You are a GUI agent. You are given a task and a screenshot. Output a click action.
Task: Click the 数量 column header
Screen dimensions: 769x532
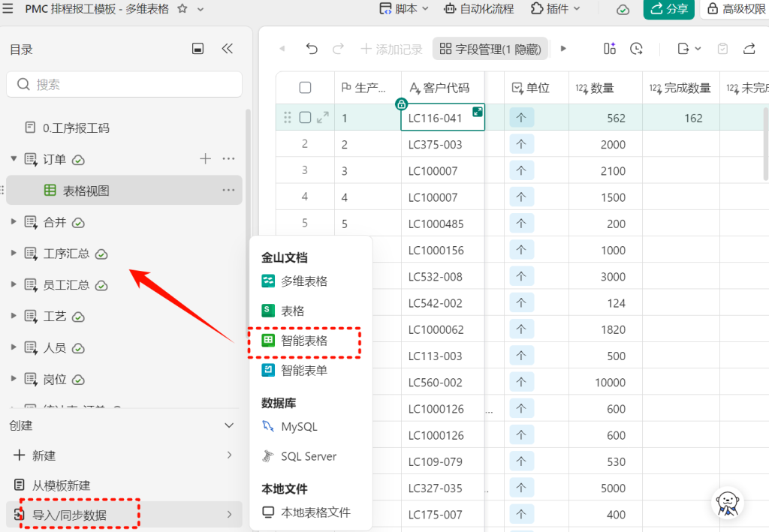point(606,88)
